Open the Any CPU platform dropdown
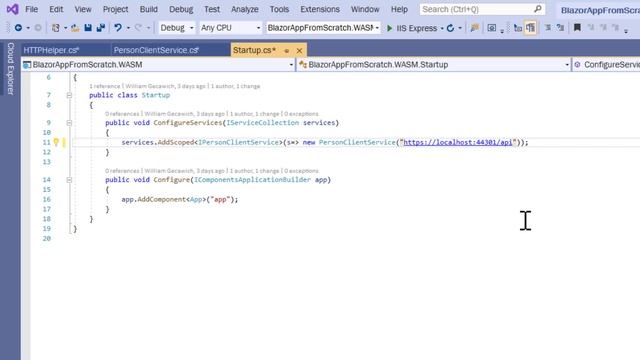This screenshot has height=360, width=640. coord(230,28)
